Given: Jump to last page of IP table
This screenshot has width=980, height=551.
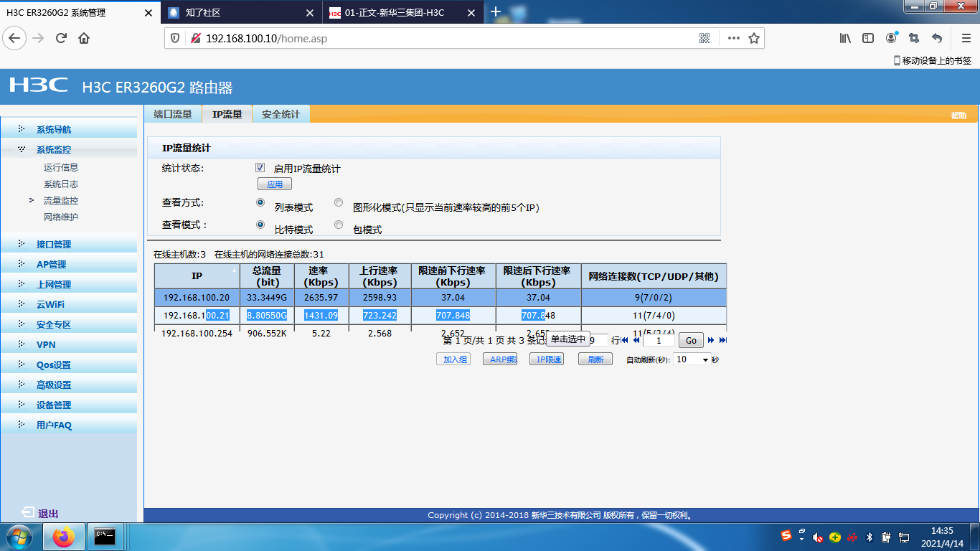Looking at the screenshot, I should tap(722, 341).
